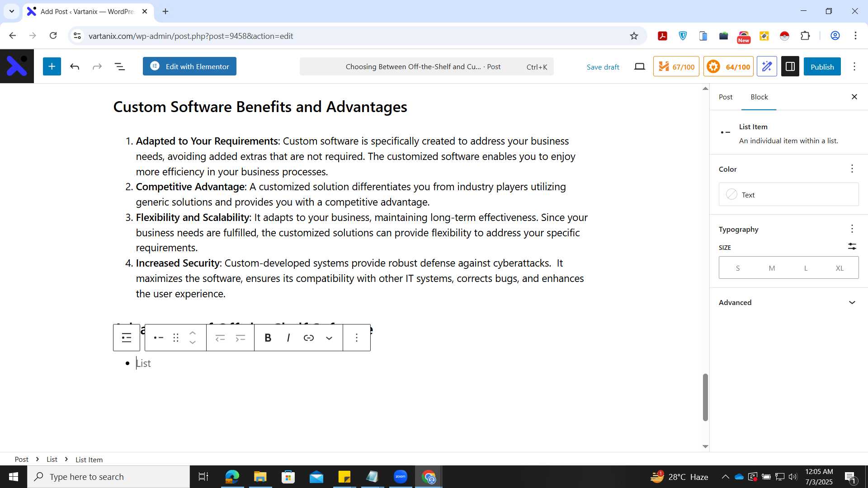
Task: Open browser extensions puzzle menu
Action: [805, 36]
